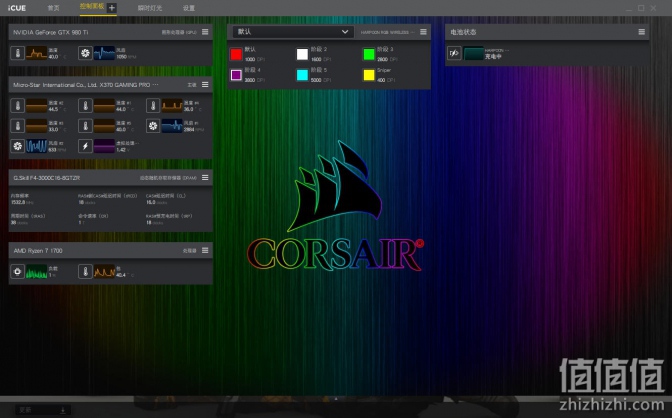The width and height of the screenshot is (672, 418).
Task: Click the thermometer icon showing 36.0 °C
Action: pyautogui.click(x=153, y=105)
